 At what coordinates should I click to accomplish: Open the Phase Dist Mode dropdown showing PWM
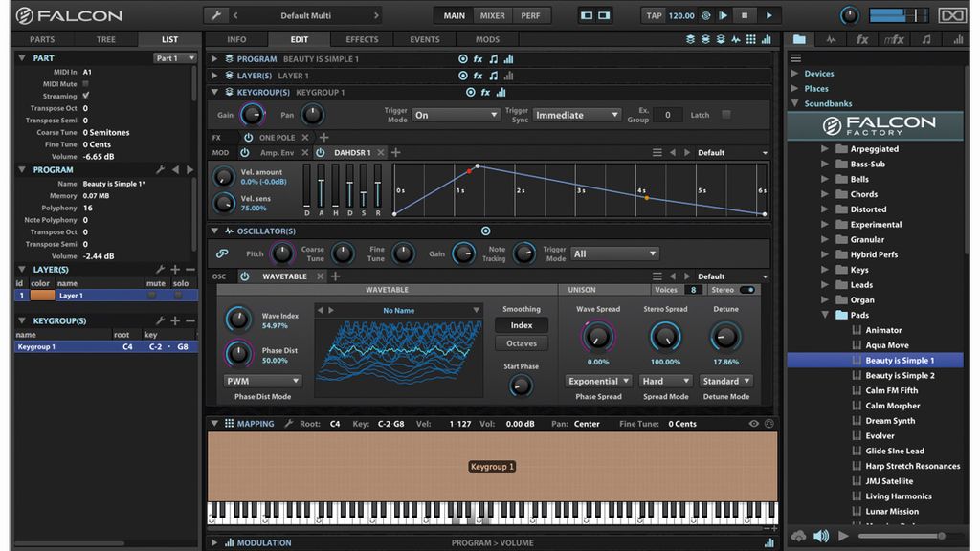261,381
